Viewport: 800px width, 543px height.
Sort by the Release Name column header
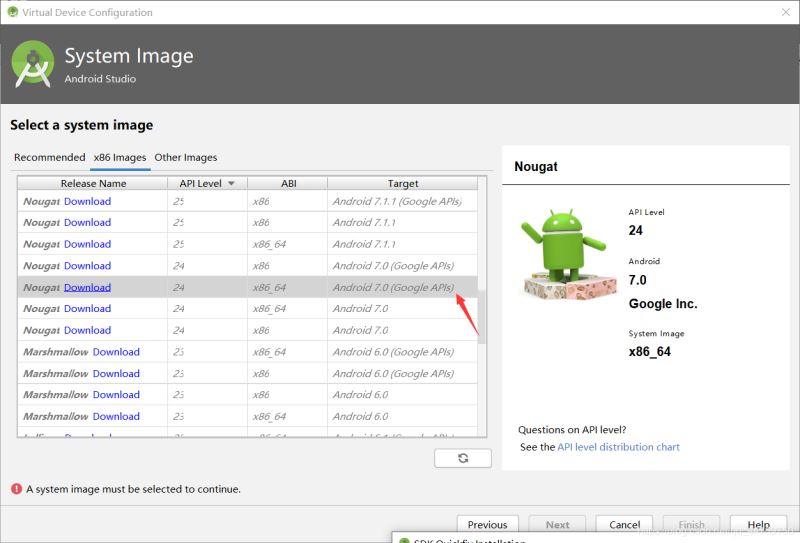point(93,183)
